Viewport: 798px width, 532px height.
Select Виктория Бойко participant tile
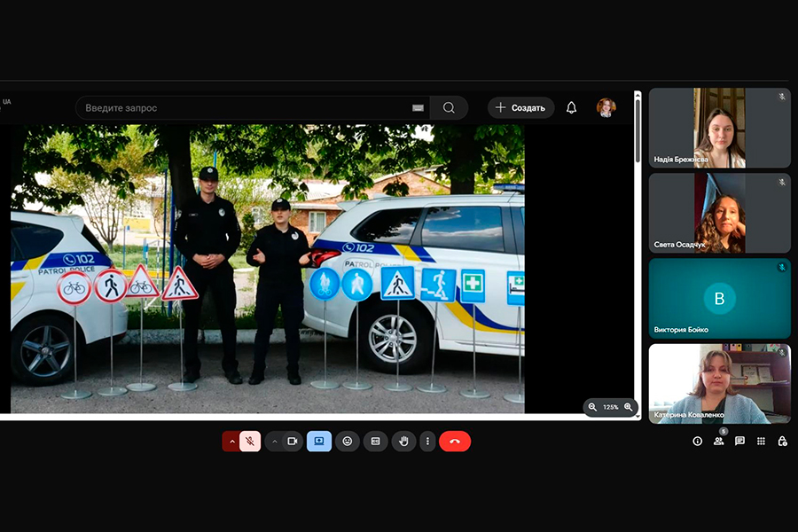tap(719, 299)
